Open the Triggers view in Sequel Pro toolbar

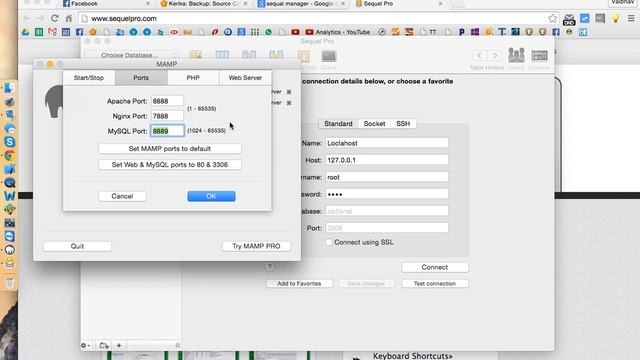[x=276, y=56]
